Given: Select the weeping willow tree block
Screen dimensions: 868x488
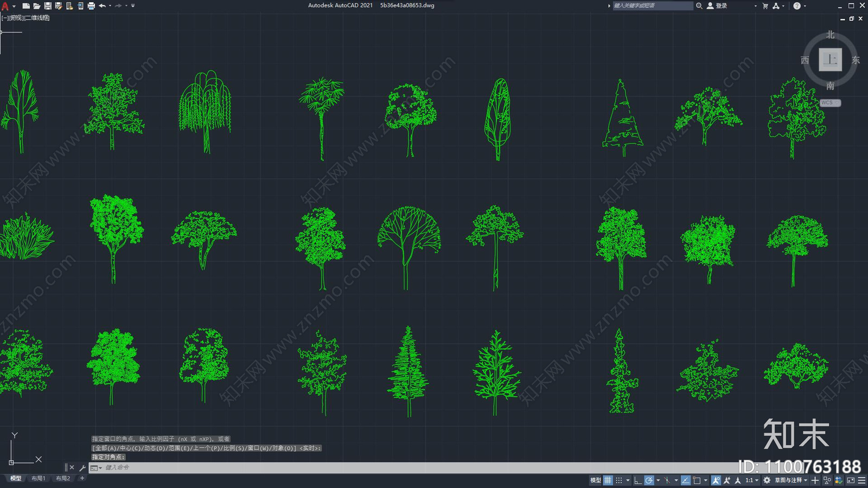Looking at the screenshot, I should (205, 111).
